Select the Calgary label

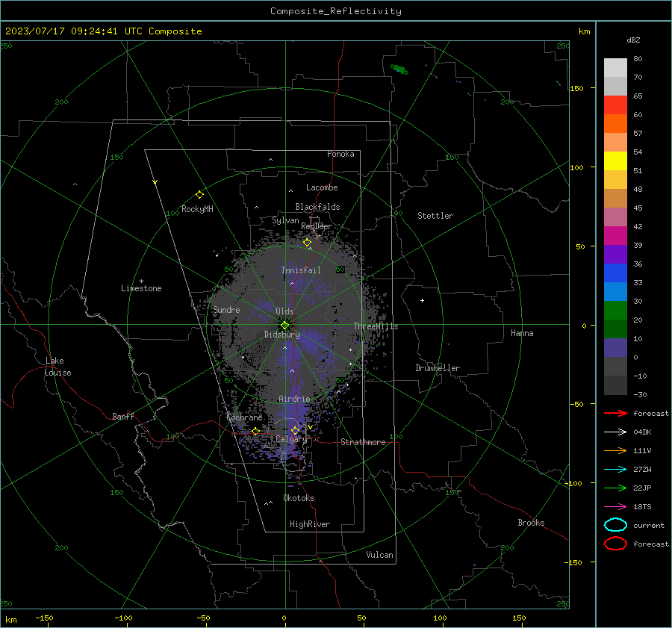tap(291, 439)
